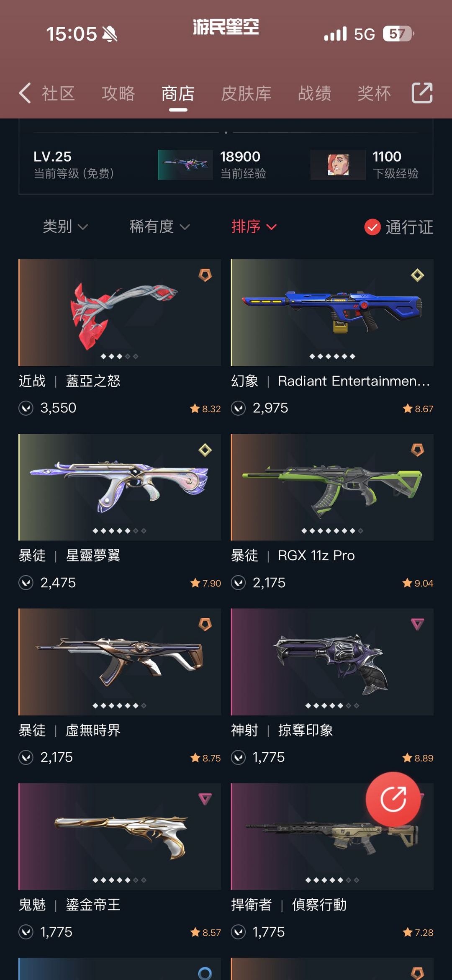Viewport: 452px width, 980px height.
Task: Open the share/export icon in the header
Action: (422, 93)
